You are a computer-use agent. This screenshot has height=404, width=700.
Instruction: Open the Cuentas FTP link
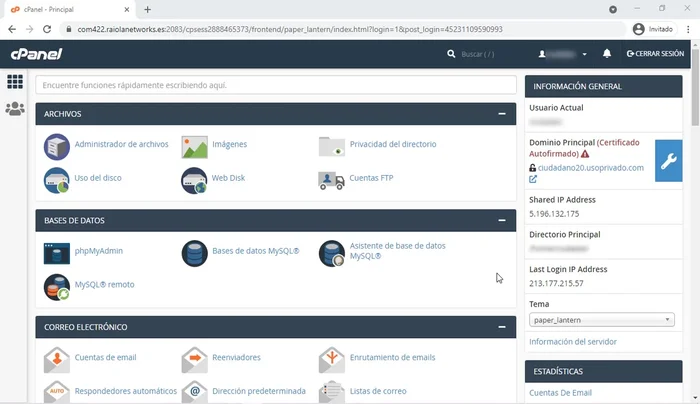pos(371,178)
